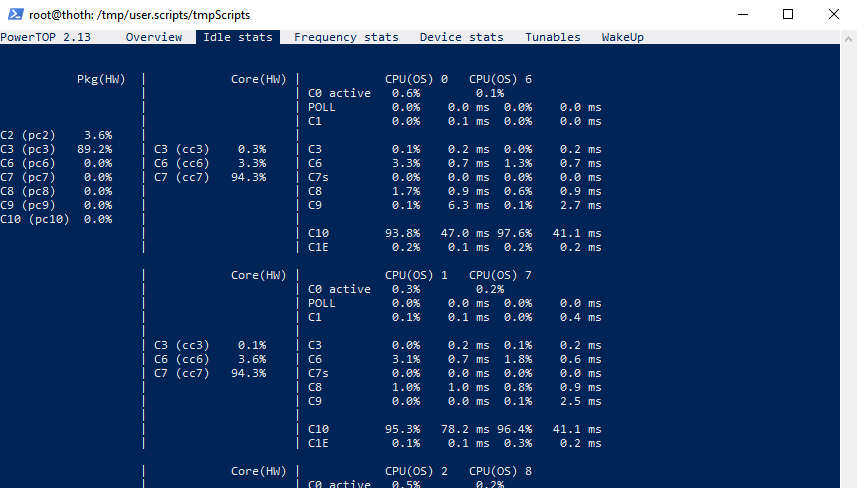The height and width of the screenshot is (488, 857).
Task: Click the 0.4 ms C1 value
Action: [580, 318]
